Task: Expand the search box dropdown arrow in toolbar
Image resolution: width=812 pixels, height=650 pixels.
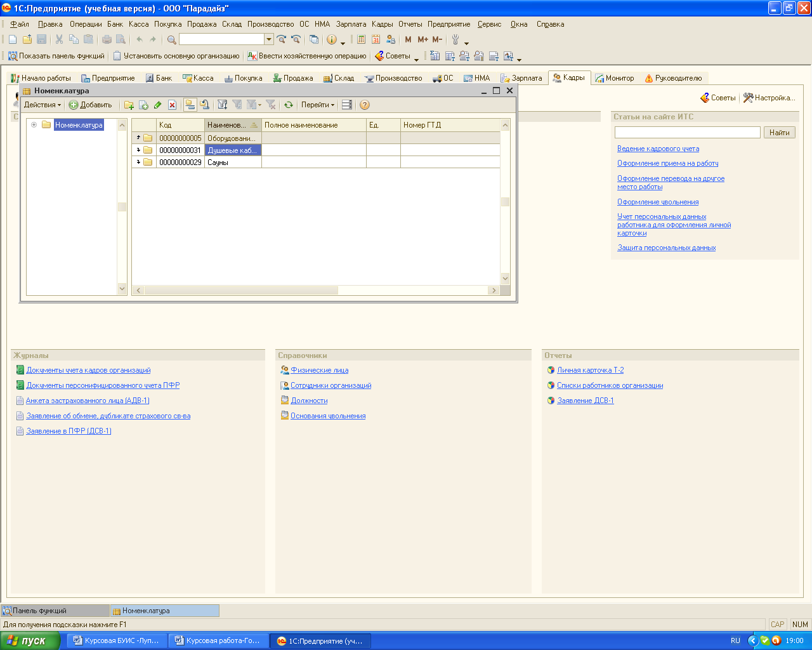Action: pyautogui.click(x=269, y=39)
